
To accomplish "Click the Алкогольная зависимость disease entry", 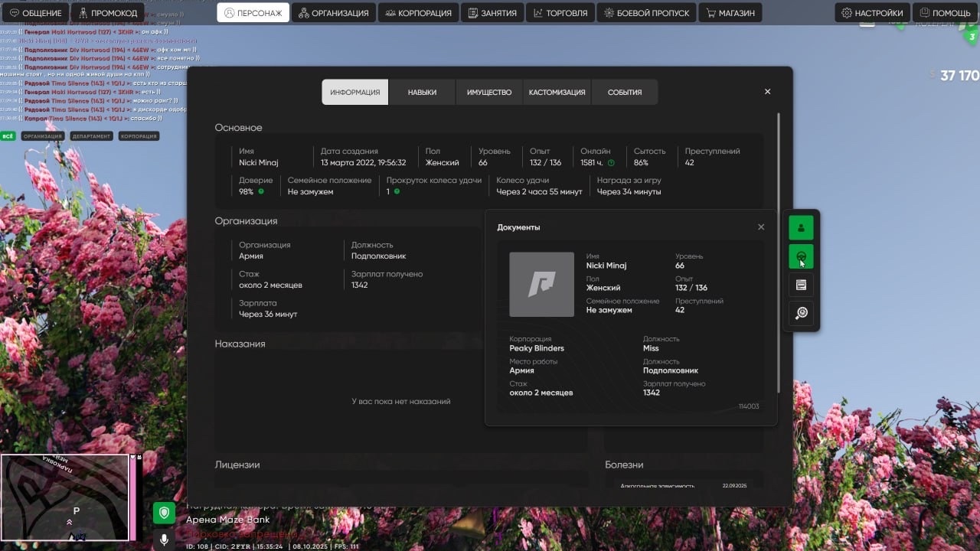I will (658, 486).
